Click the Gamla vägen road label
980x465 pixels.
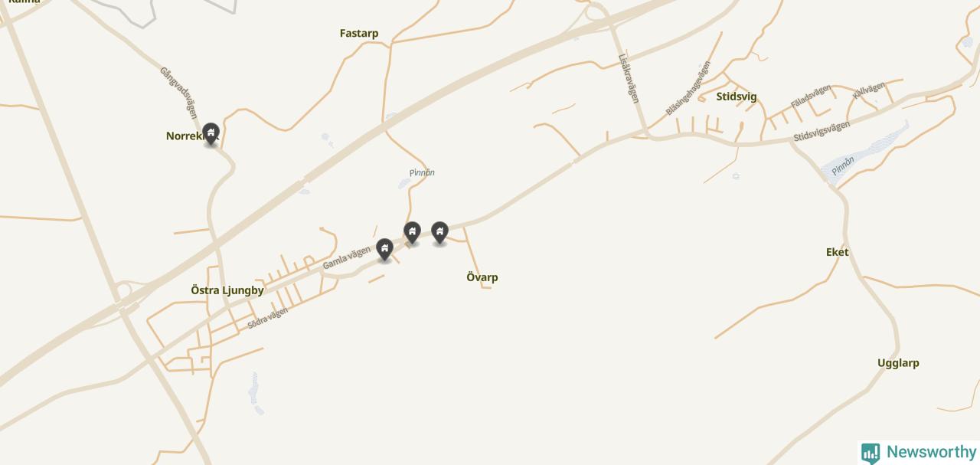click(x=347, y=258)
